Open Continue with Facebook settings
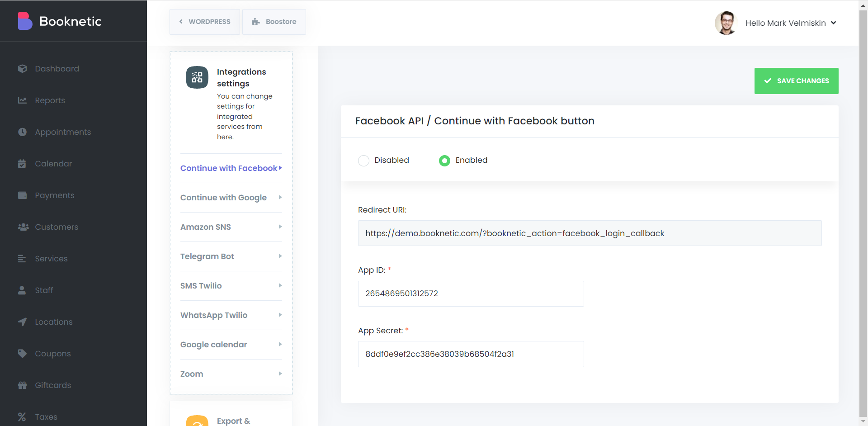 coord(231,168)
